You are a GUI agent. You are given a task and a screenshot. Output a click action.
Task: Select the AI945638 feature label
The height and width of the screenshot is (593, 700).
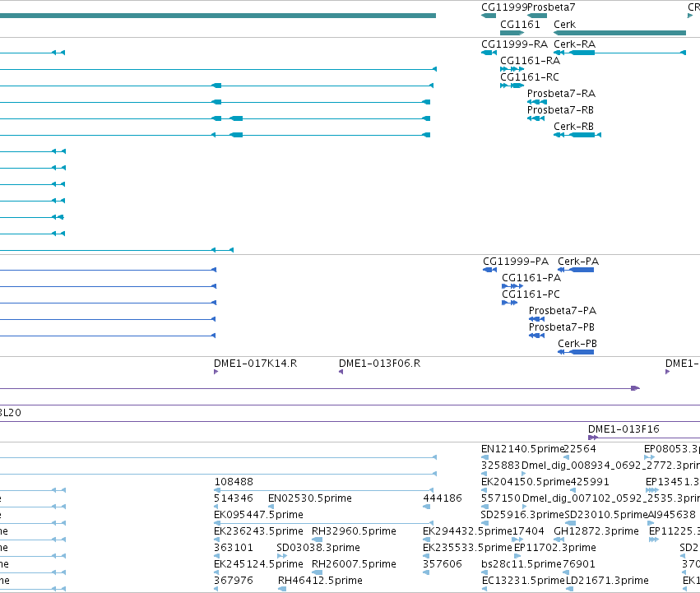tap(672, 515)
